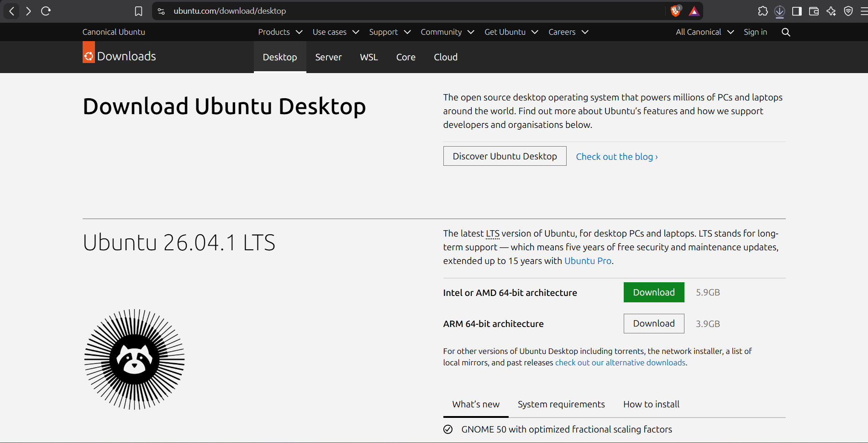Click the Sign in link

755,32
